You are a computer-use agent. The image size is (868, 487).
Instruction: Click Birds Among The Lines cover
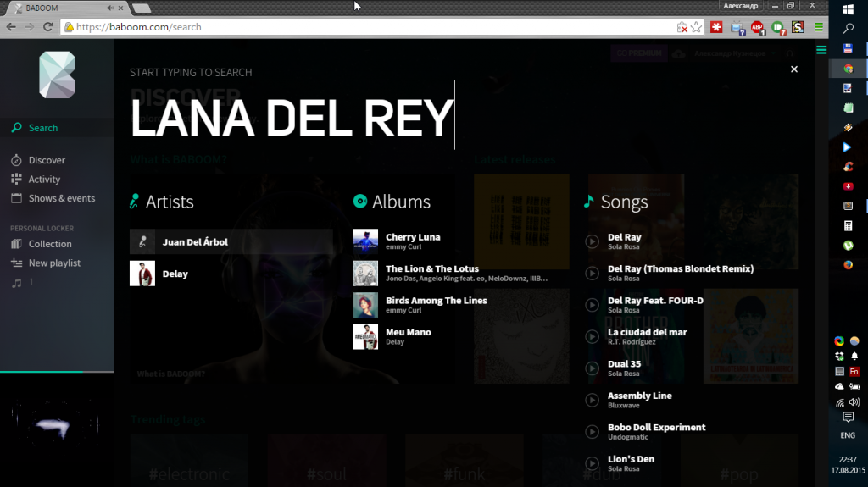[365, 305]
